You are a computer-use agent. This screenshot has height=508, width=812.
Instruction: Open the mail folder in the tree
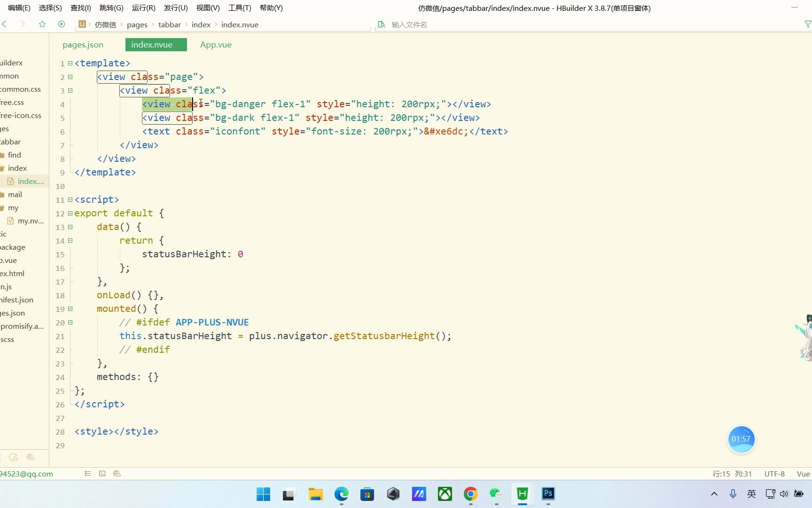15,194
